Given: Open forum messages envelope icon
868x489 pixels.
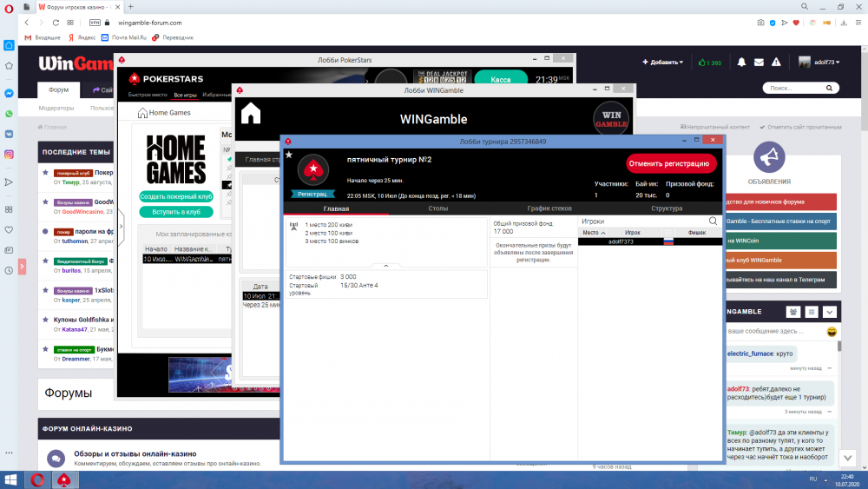Looking at the screenshot, I should tap(759, 63).
